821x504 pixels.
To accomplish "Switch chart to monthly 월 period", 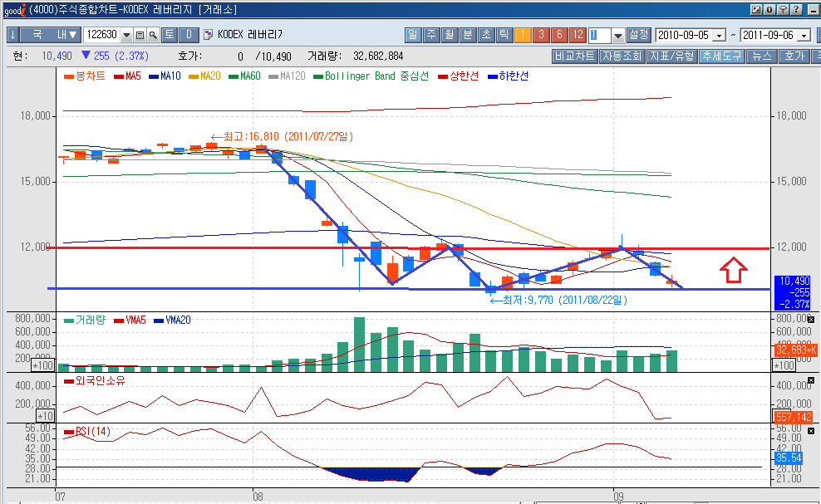I will (450, 35).
